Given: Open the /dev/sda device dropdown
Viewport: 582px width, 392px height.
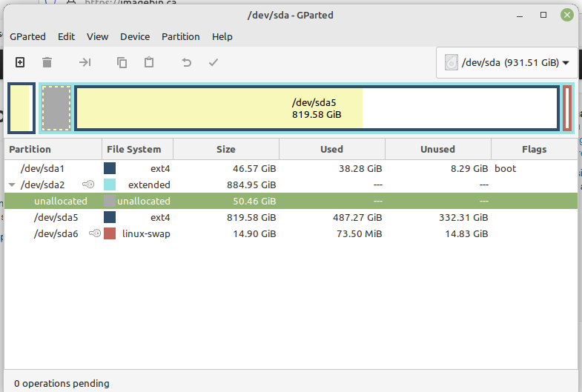Looking at the screenshot, I should [x=507, y=63].
